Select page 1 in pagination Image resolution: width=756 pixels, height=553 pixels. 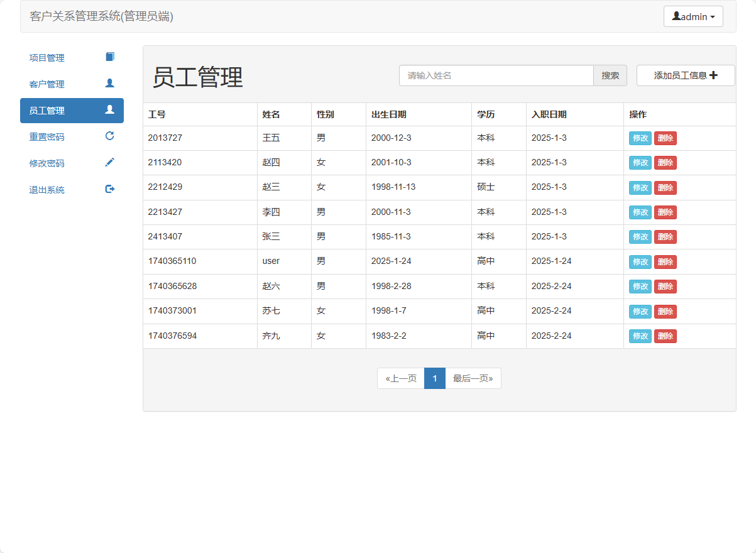(435, 378)
